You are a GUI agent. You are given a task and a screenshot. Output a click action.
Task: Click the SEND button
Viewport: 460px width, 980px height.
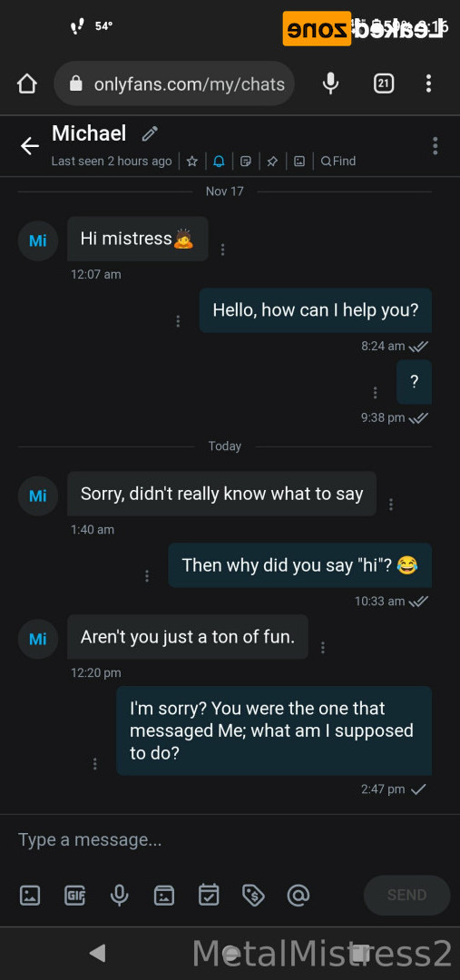[406, 895]
